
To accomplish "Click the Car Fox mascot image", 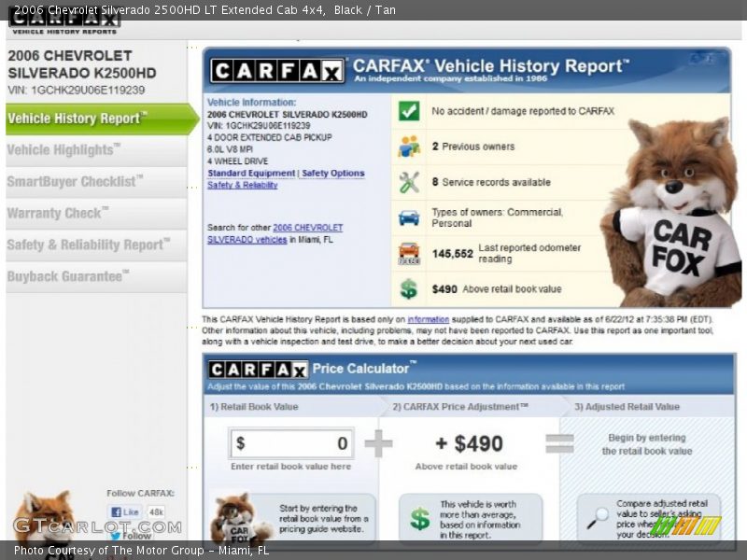I will [674, 215].
